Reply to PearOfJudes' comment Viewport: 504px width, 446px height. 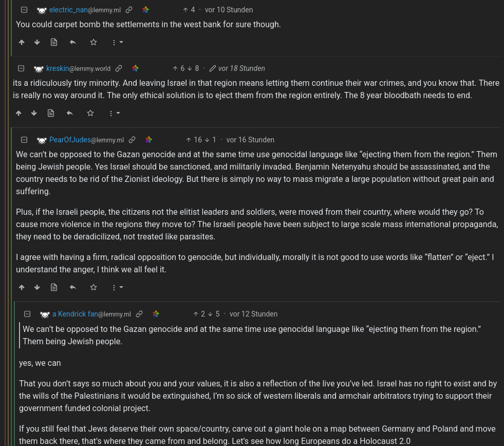pyautogui.click(x=73, y=287)
